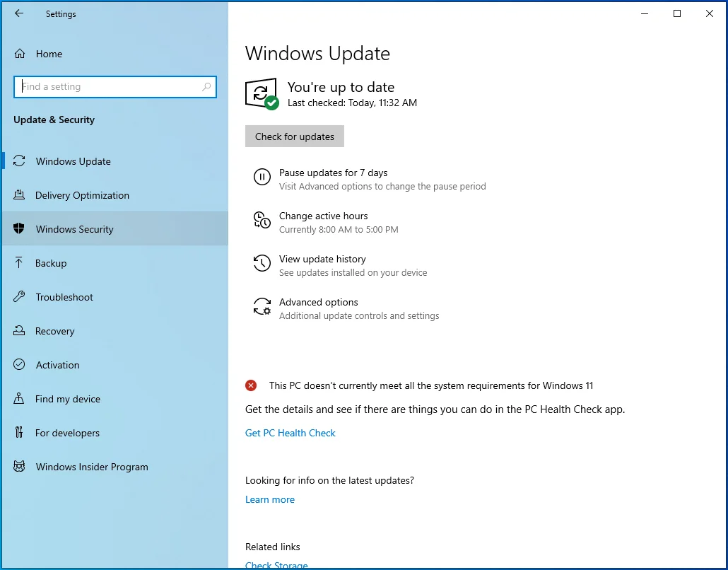Select Windows Security in the sidebar
This screenshot has width=728, height=570.
[x=115, y=228]
